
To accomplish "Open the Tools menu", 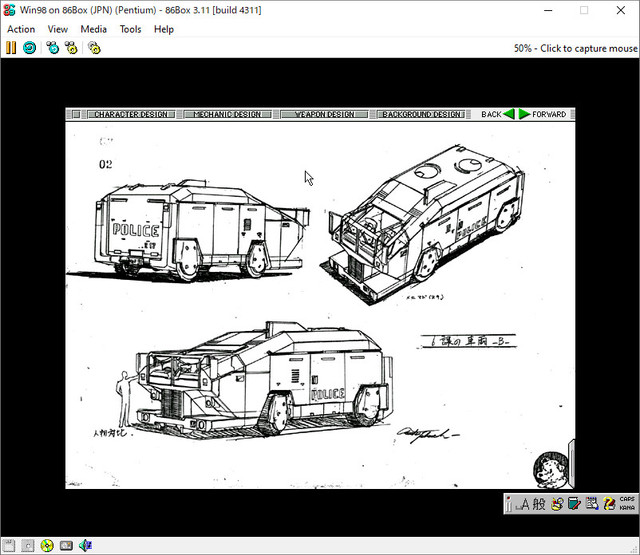I will (x=130, y=29).
